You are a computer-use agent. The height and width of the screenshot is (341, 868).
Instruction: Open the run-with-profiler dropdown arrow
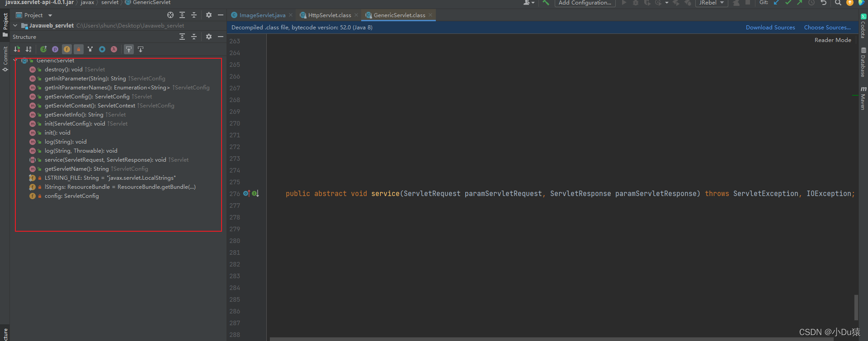click(667, 3)
